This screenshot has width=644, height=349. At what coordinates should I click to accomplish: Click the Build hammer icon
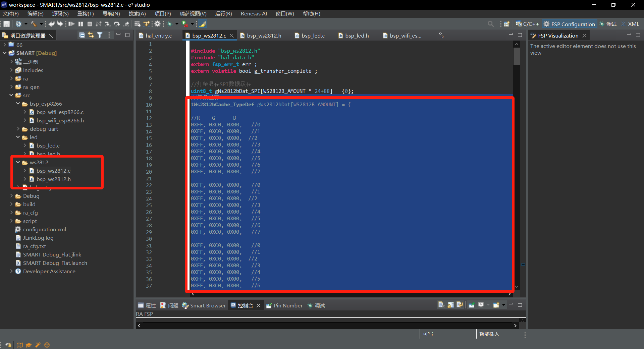point(34,24)
